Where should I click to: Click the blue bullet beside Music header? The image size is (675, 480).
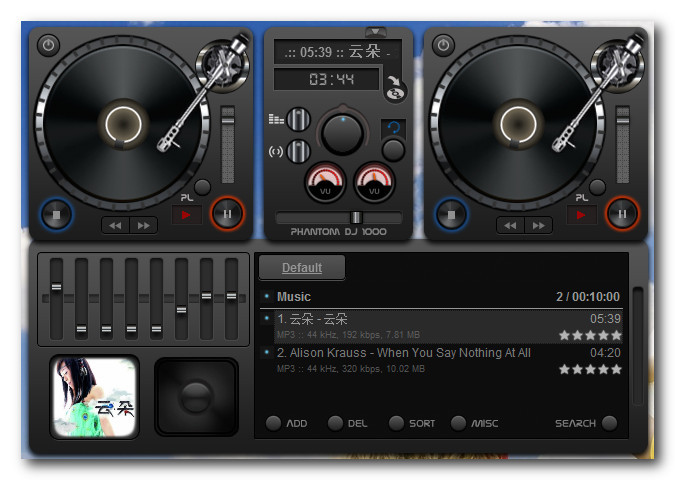[x=267, y=296]
